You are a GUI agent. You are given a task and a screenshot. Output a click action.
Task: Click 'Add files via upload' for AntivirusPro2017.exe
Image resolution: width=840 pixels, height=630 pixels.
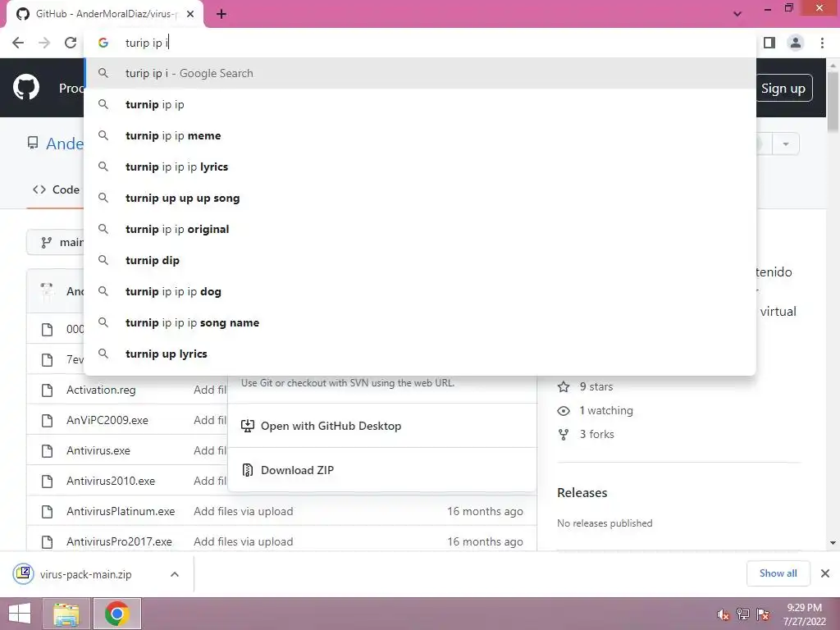click(243, 541)
